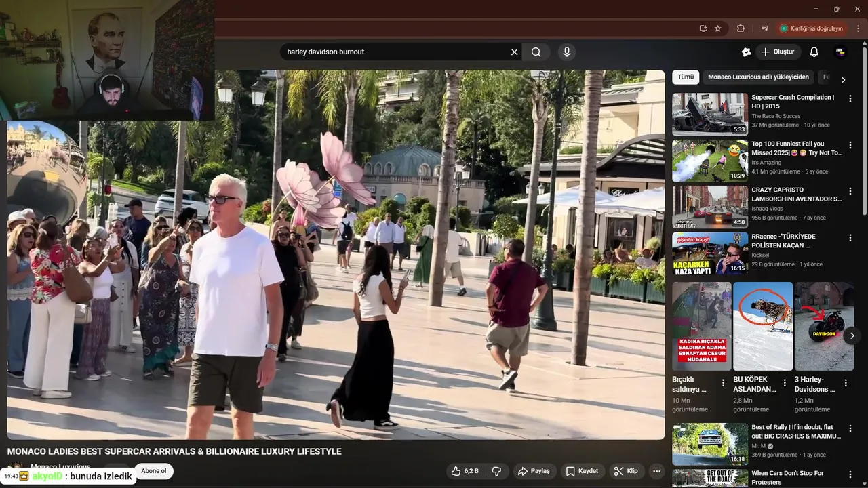Click the webcam overlay in the corner

(x=107, y=60)
